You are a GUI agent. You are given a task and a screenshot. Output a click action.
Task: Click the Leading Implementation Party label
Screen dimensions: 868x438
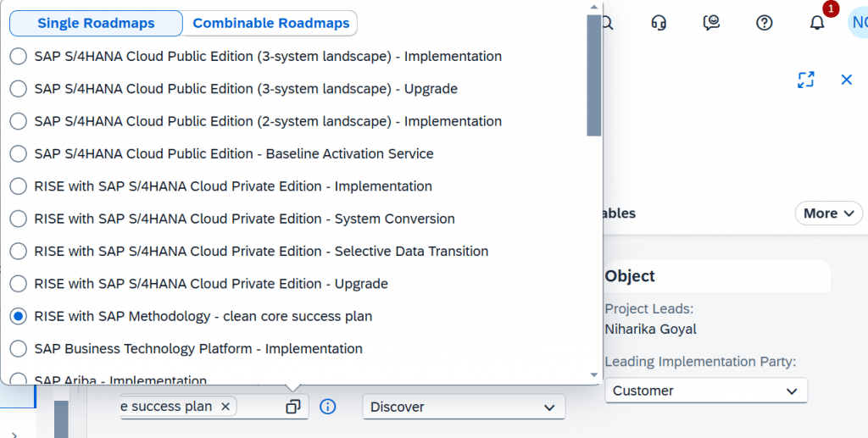pyautogui.click(x=700, y=362)
